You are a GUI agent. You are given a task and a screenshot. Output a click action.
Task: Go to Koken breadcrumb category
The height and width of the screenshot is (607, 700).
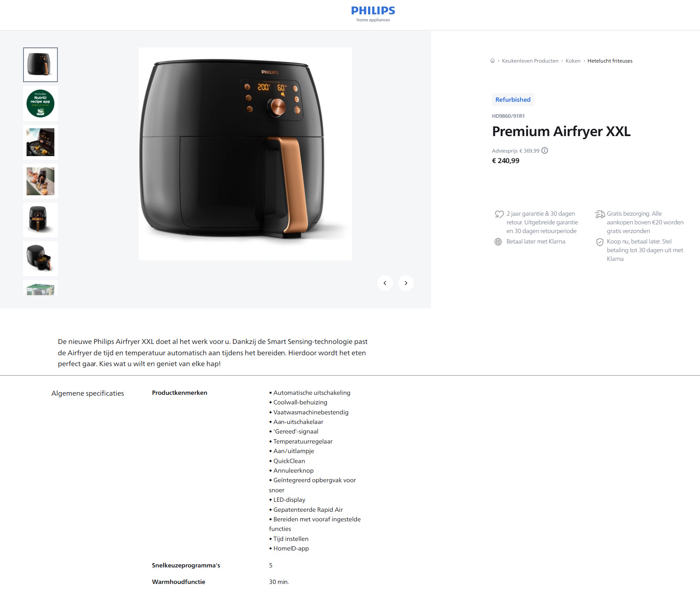[x=573, y=61]
